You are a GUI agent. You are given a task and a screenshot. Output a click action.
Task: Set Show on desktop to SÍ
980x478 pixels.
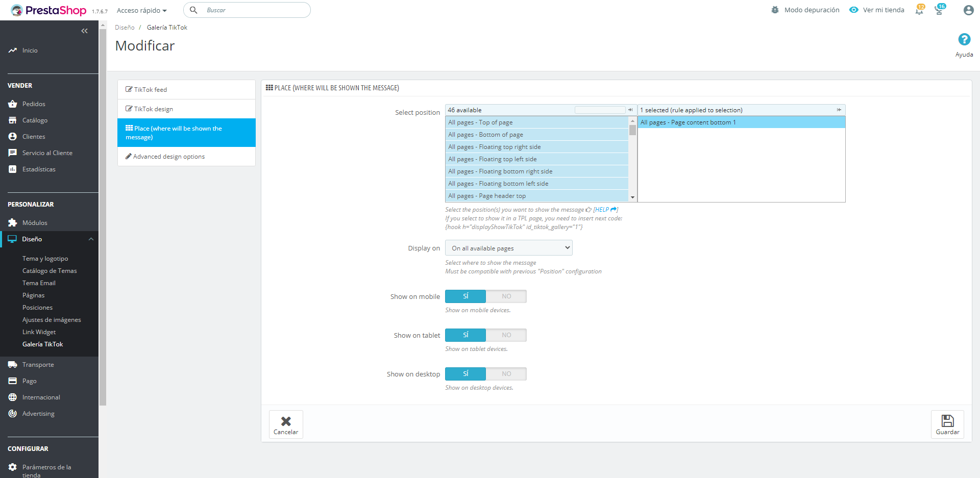click(x=465, y=374)
